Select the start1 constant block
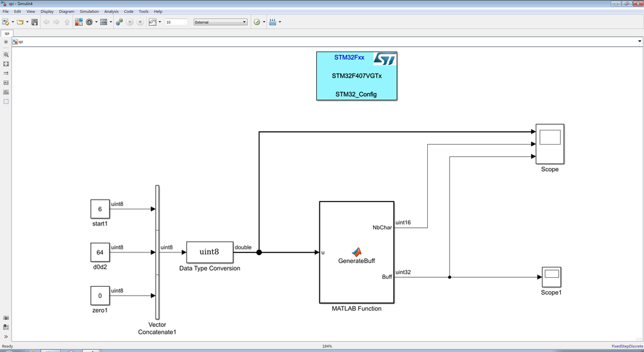 100,209
